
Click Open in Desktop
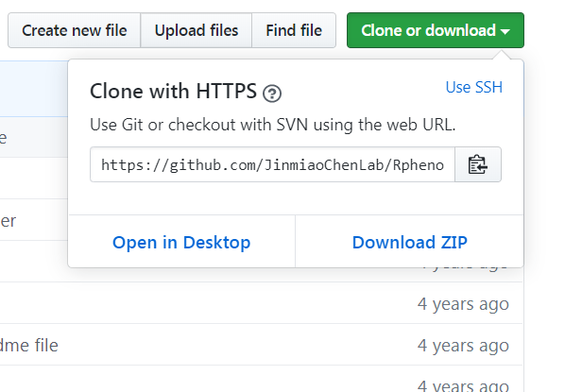(181, 243)
